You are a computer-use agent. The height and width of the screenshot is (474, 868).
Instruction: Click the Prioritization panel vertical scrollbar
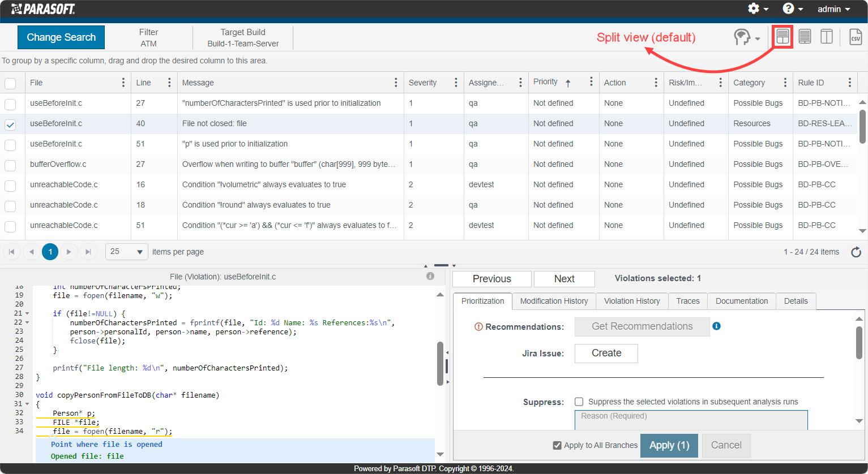[860, 342]
